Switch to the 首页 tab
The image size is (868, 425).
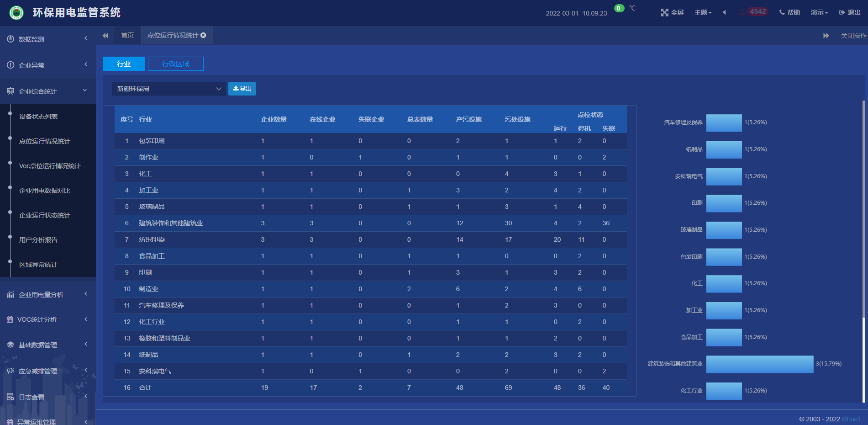click(x=127, y=35)
